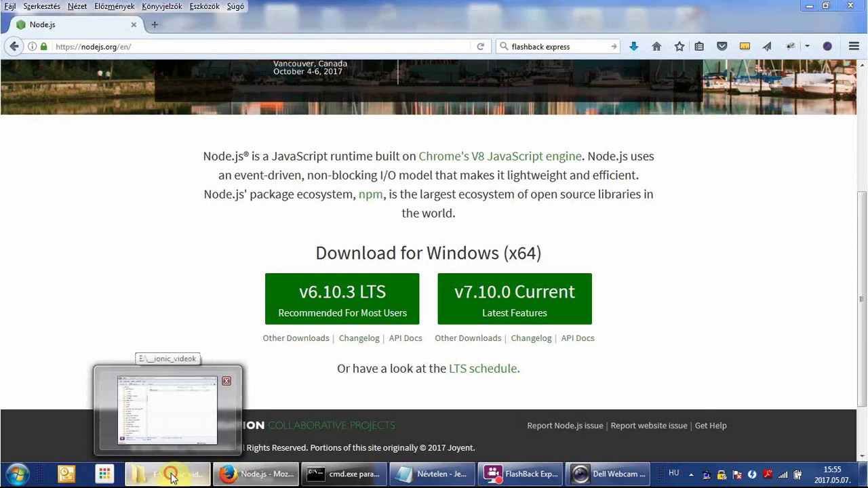Open the blue lightning bolt tray icon
The width and height of the screenshot is (868, 488).
pos(752,474)
